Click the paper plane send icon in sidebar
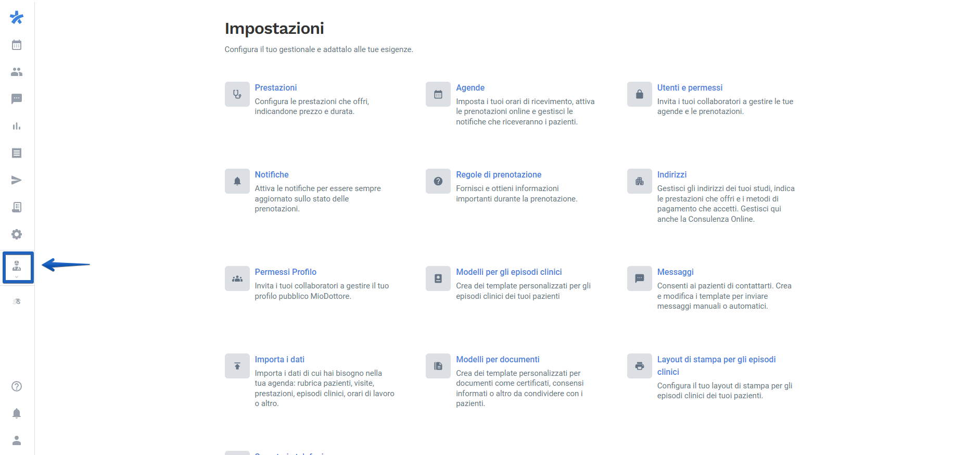 [17, 180]
